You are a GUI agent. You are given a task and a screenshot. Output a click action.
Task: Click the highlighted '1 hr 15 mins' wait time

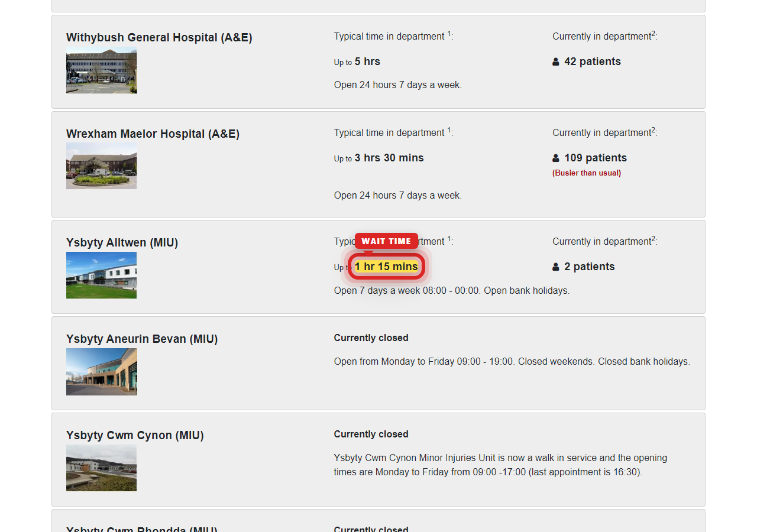tap(386, 267)
